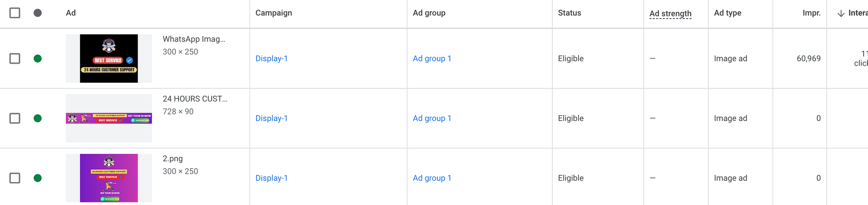Click green status dot of 728 × 90 ad
This screenshot has height=205, width=868.
click(38, 118)
